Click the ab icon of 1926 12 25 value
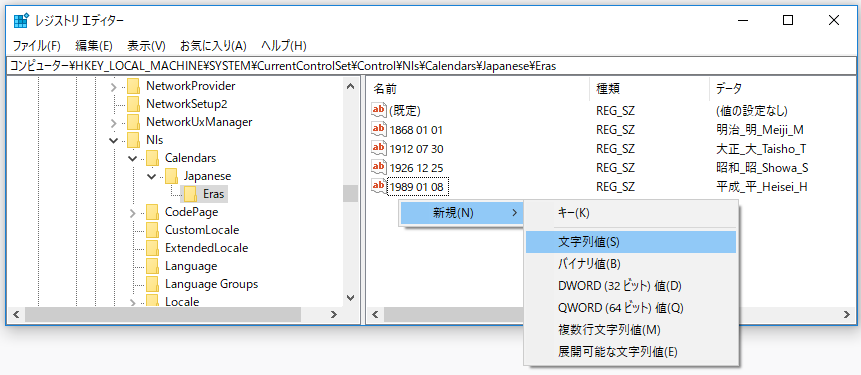Image resolution: width=861 pixels, height=375 pixels. pyautogui.click(x=379, y=167)
